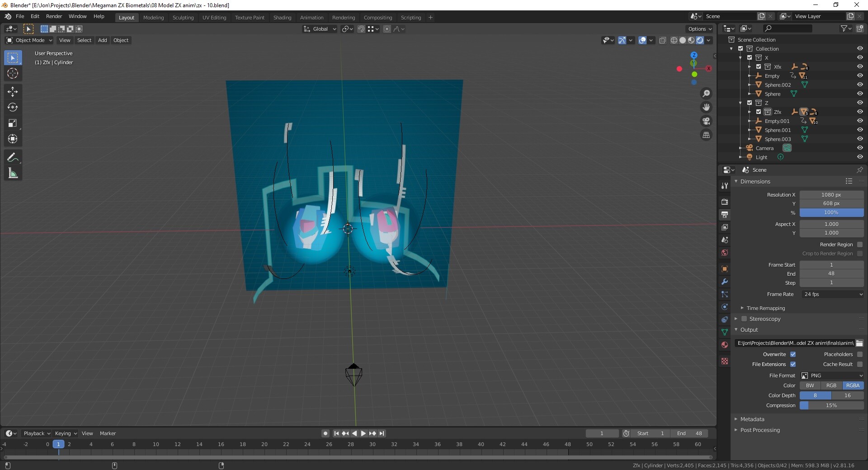Open the View Layer properties tab
This screenshot has height=470, width=868.
[725, 227]
